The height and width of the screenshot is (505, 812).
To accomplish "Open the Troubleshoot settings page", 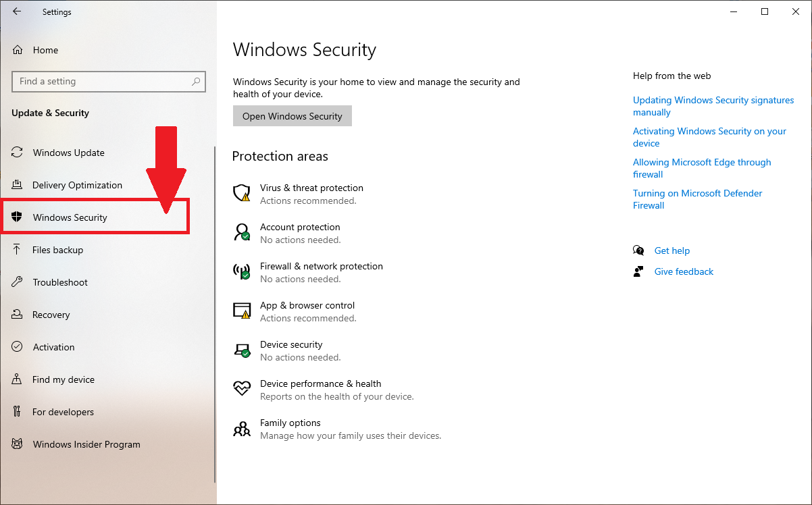I will tap(60, 282).
